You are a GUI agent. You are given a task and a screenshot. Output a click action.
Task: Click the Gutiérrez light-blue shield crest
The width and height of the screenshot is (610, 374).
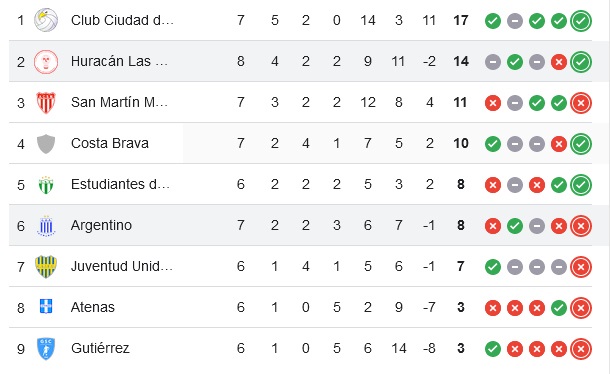click(x=46, y=348)
